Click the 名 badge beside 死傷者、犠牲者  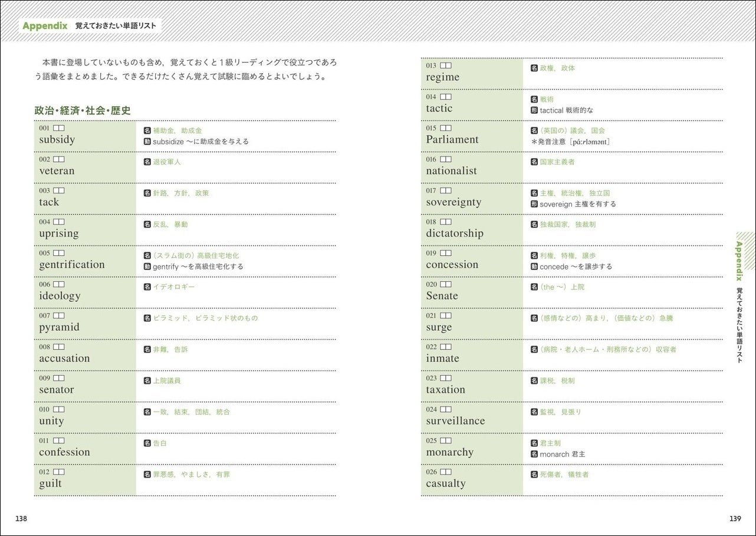point(534,474)
